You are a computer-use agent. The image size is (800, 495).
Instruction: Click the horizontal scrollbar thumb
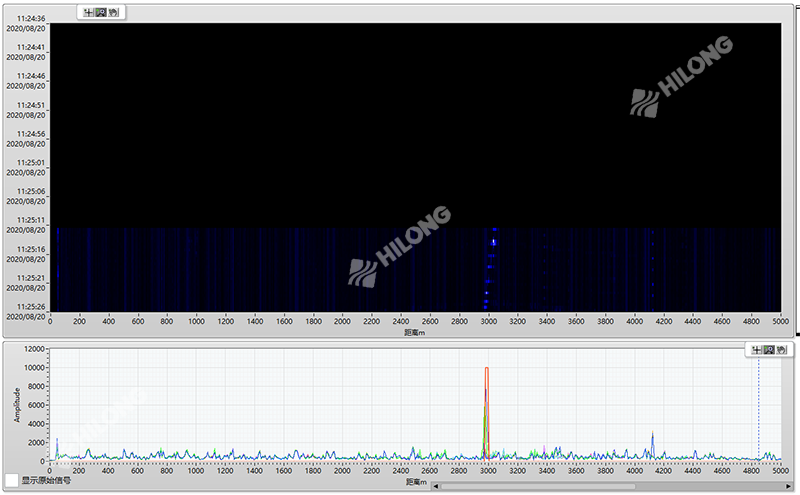pos(538,486)
